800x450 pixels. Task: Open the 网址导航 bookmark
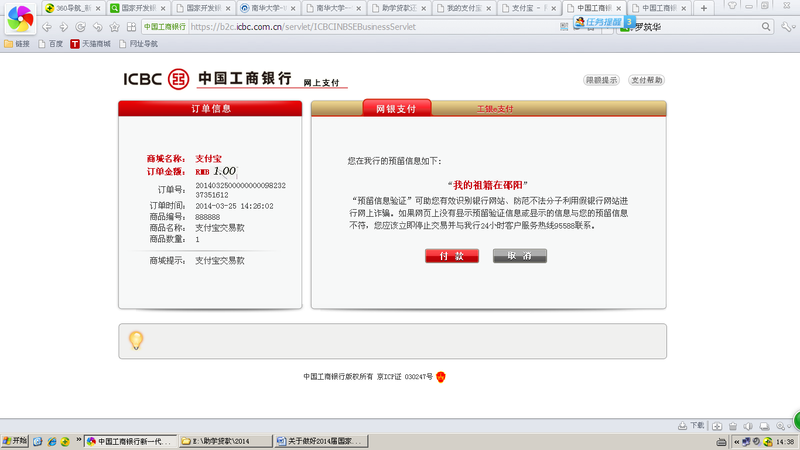coord(138,44)
